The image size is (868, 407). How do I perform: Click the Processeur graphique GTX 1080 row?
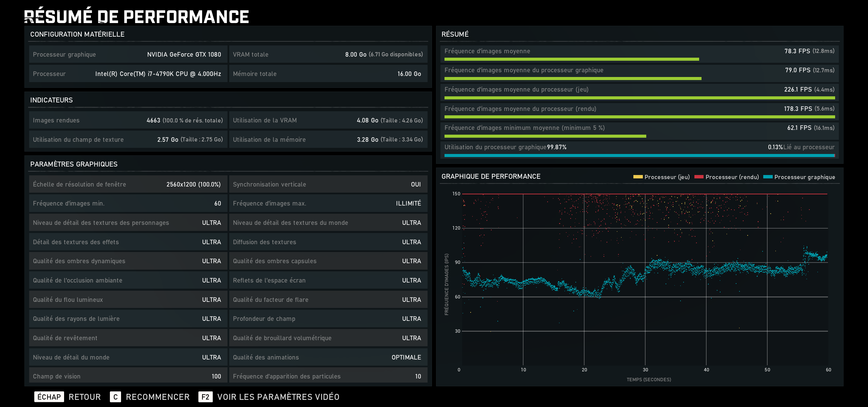click(128, 54)
